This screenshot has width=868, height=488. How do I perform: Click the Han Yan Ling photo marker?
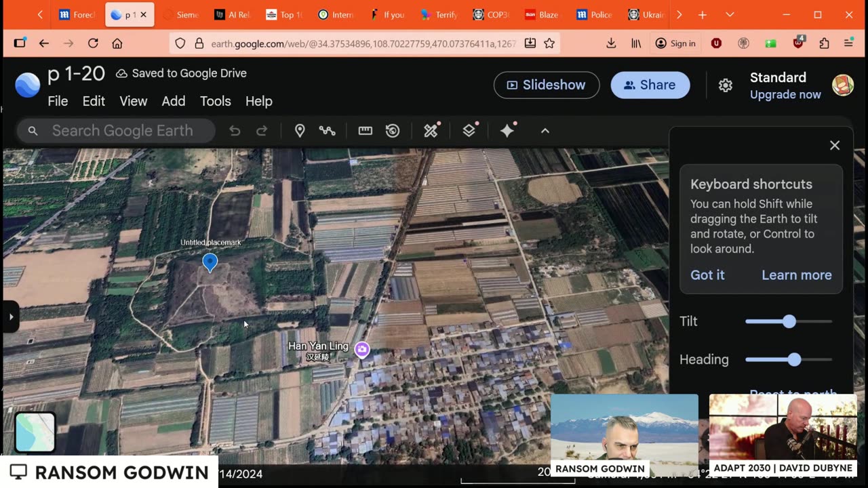(362, 349)
